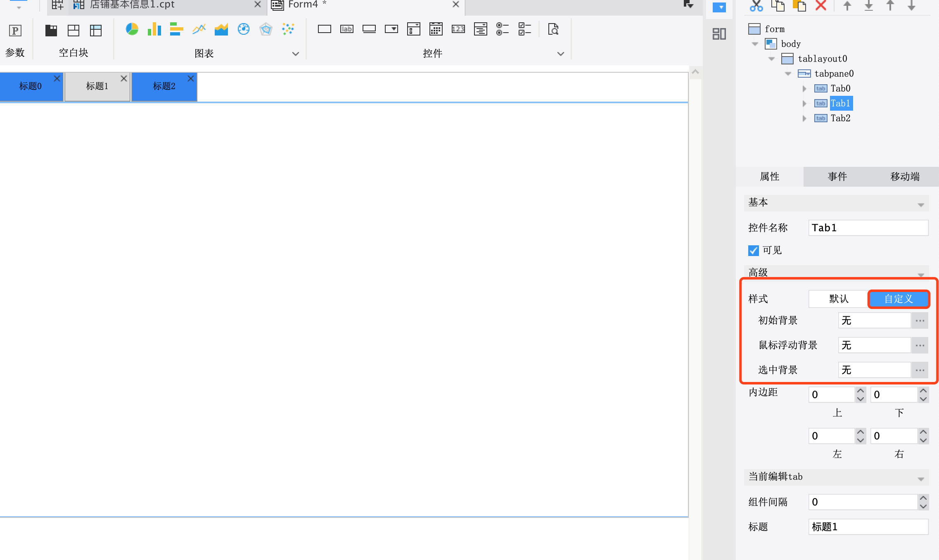Viewport: 939px width, 560px height.
Task: Add a label widget from toolbar
Action: [346, 29]
